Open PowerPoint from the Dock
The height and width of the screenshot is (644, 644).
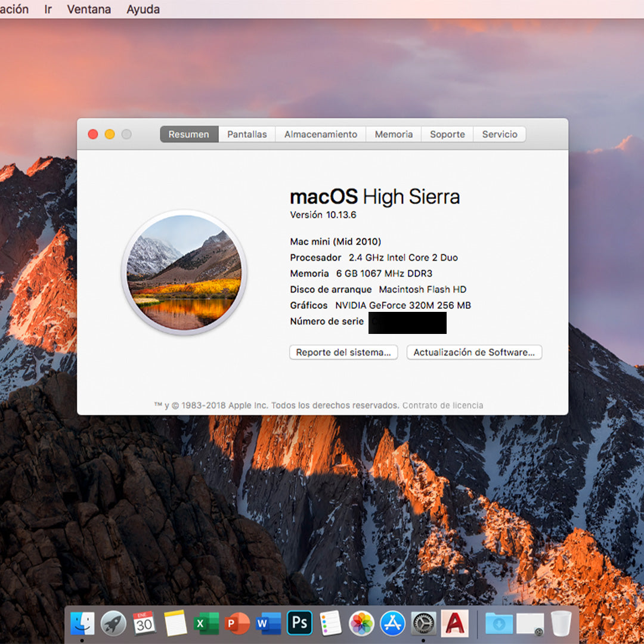click(237, 623)
